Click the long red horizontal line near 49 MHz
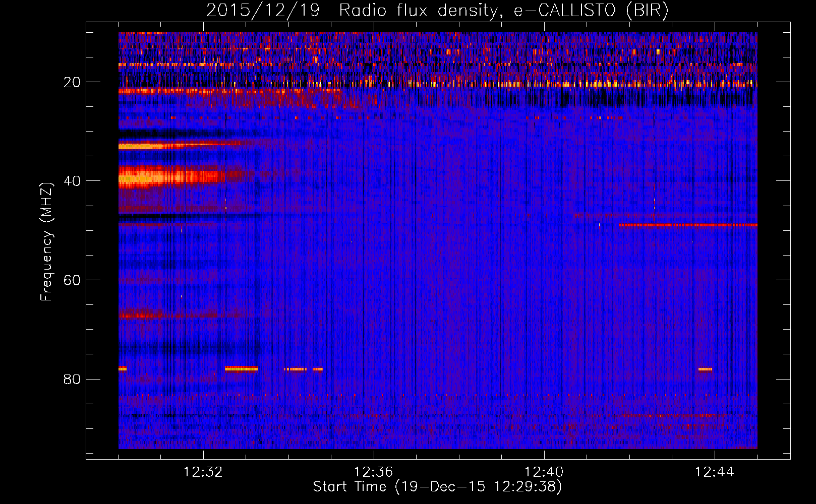Image resolution: width=816 pixels, height=504 pixels. (688, 225)
